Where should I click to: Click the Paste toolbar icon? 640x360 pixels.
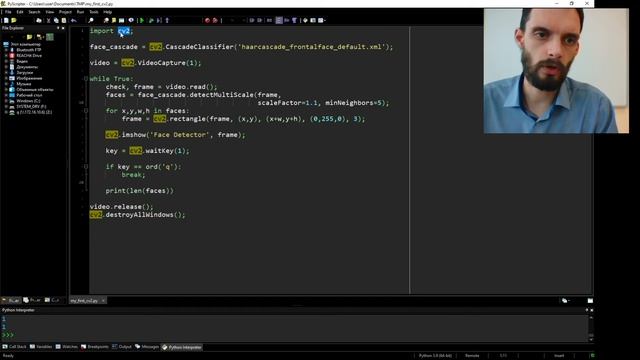64,20
